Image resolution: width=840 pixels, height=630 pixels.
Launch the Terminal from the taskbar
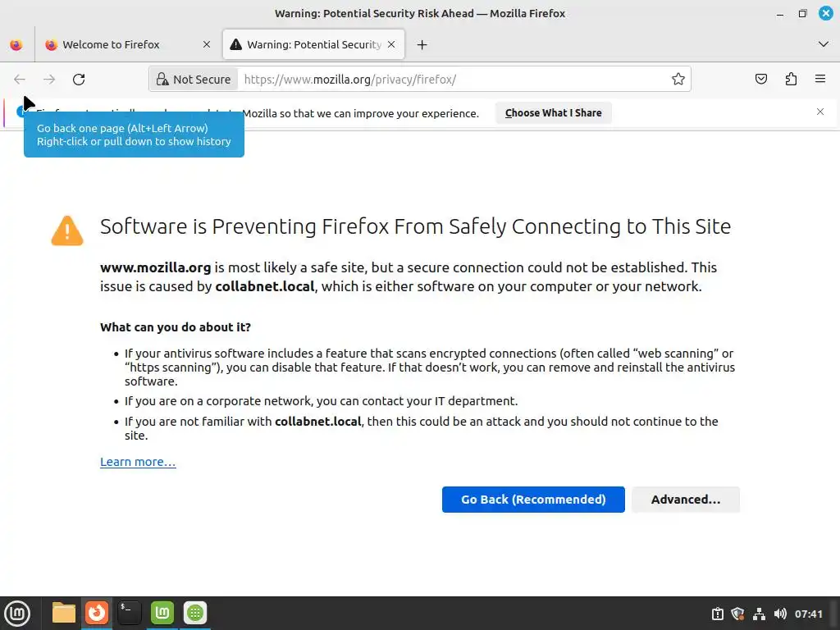point(129,613)
